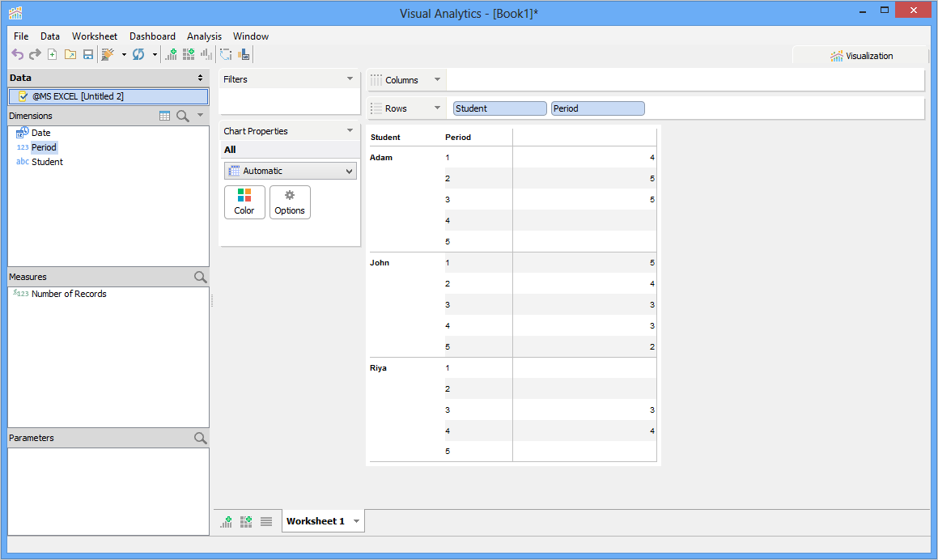Click the Visualization button at top right
Viewport: 938px width, 560px height.
click(861, 56)
